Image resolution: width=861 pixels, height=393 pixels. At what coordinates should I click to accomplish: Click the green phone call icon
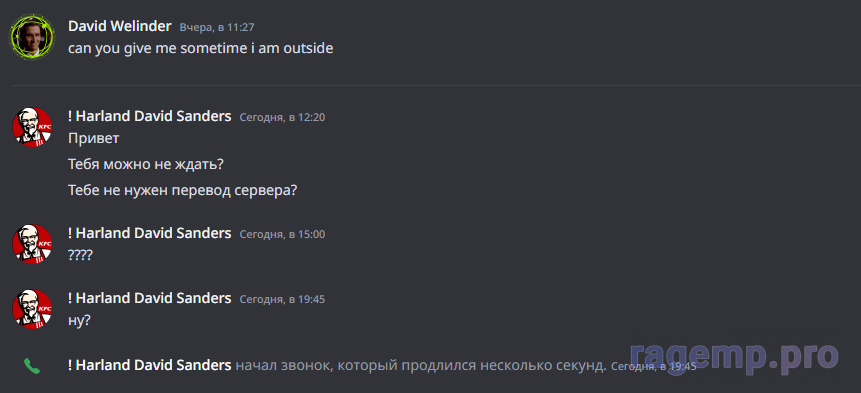32,366
